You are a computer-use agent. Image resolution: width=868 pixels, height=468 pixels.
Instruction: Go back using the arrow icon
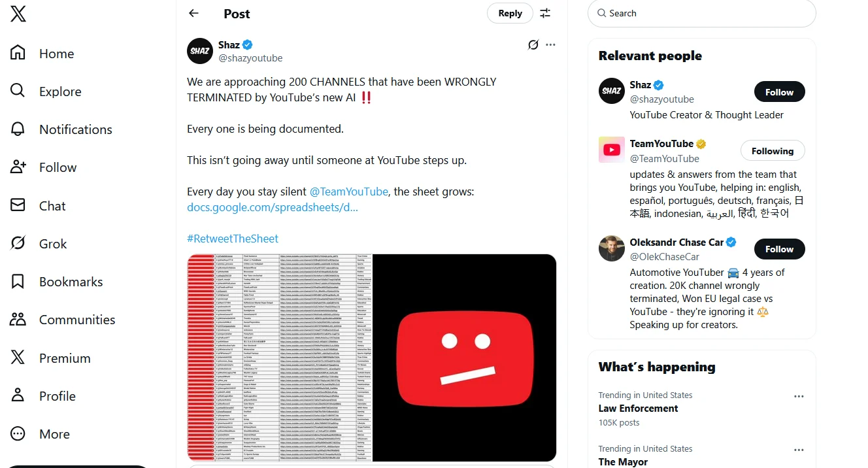point(193,13)
